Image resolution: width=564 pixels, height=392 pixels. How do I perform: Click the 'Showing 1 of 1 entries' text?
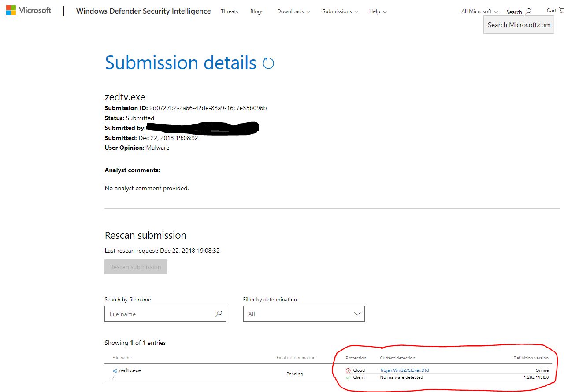pos(135,343)
